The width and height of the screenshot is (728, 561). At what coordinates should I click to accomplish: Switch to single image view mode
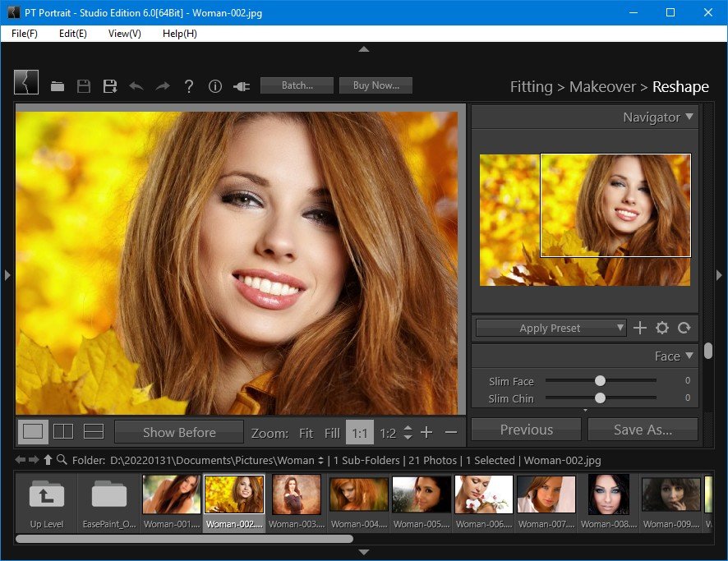tap(33, 432)
